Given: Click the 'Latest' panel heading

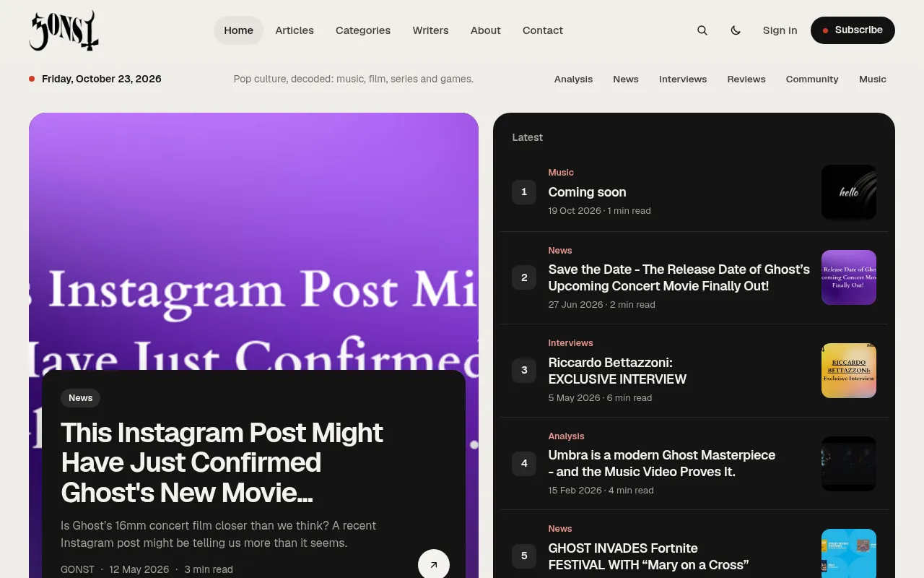Looking at the screenshot, I should tap(527, 137).
